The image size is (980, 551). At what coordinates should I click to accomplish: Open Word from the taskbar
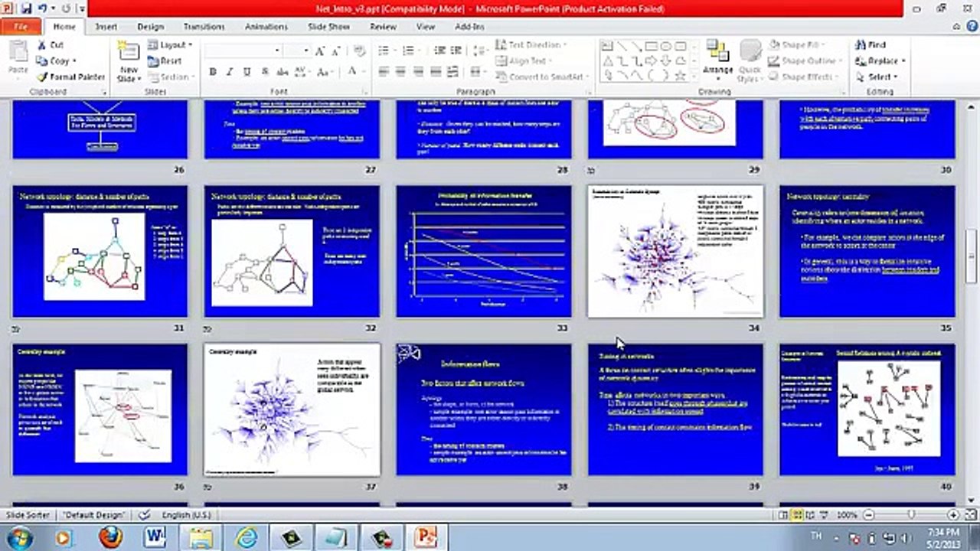pyautogui.click(x=155, y=536)
